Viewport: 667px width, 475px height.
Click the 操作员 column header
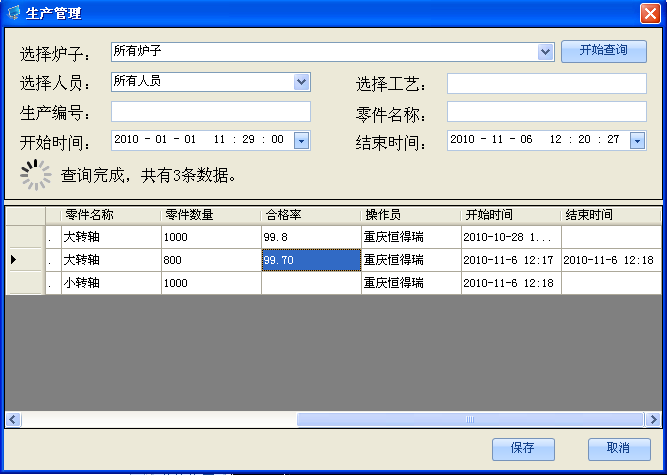410,215
